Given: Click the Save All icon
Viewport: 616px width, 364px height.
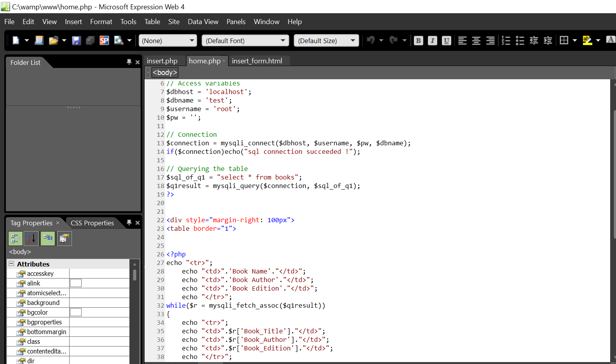Looking at the screenshot, I should point(90,40).
